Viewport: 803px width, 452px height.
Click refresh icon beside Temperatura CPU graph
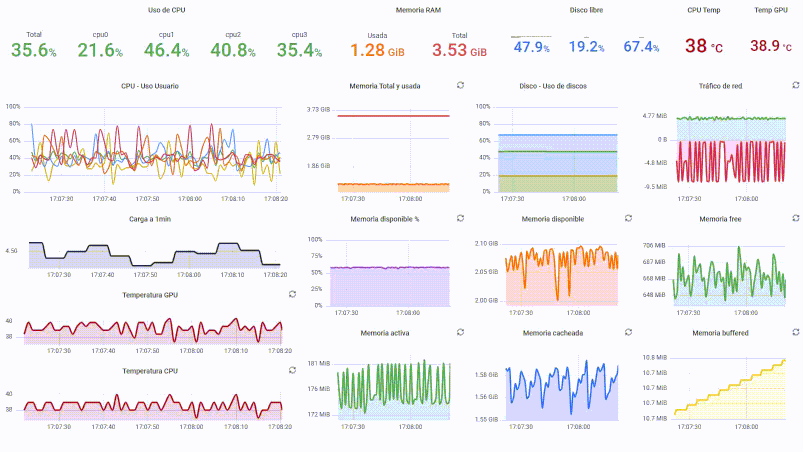(x=290, y=369)
